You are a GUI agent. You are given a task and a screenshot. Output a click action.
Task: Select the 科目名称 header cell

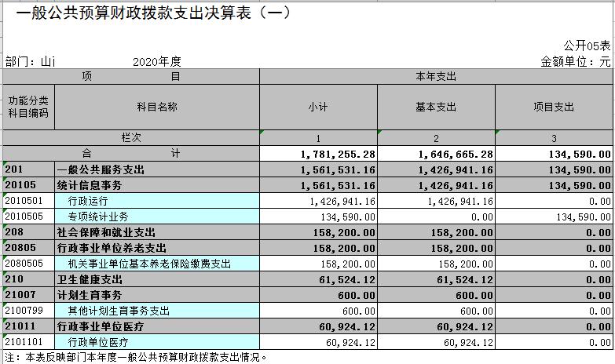[x=157, y=107]
